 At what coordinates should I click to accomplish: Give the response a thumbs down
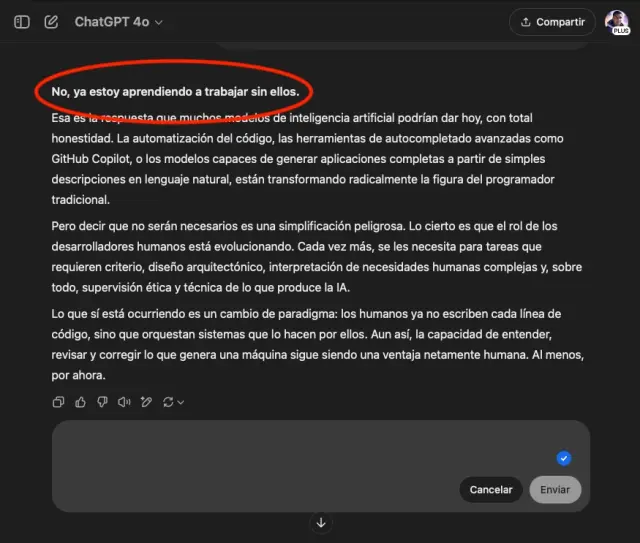tap(102, 402)
